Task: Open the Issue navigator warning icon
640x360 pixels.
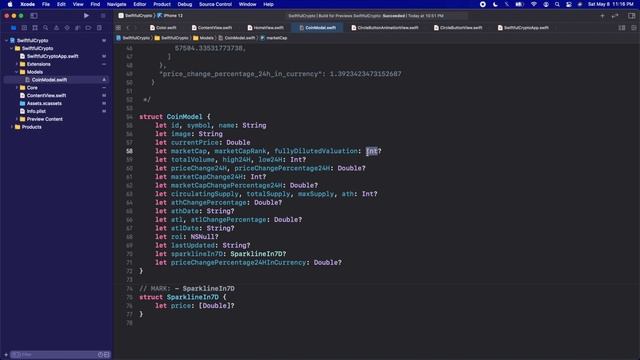Action: [x=56, y=28]
